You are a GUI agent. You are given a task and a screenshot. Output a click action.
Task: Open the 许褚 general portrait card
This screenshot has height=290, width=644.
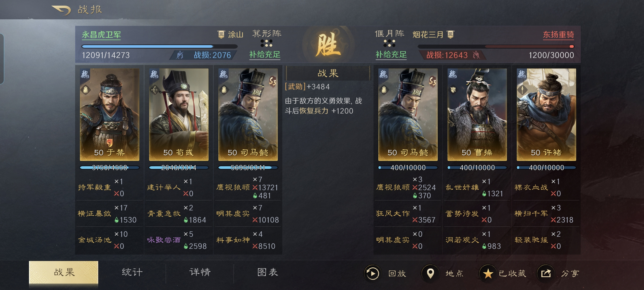click(546, 115)
